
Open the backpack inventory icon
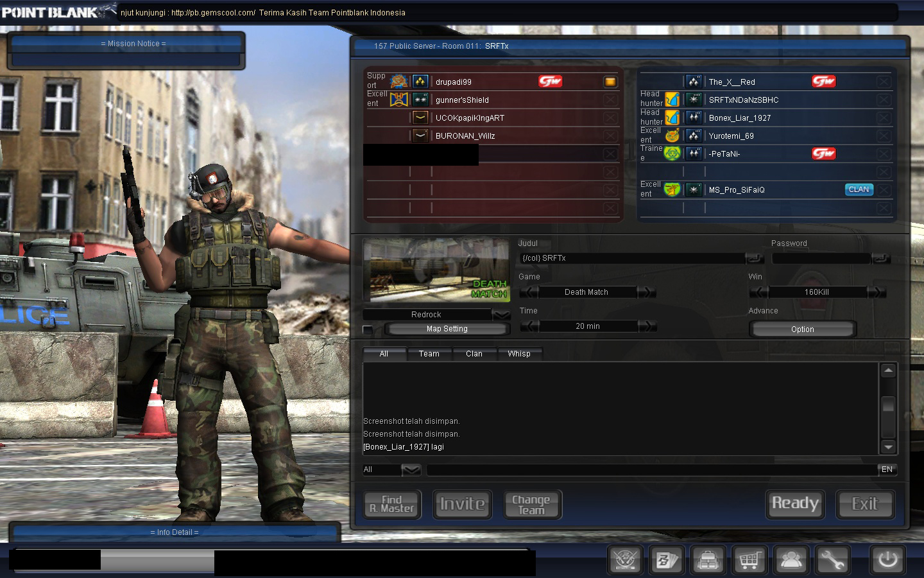pos(707,560)
